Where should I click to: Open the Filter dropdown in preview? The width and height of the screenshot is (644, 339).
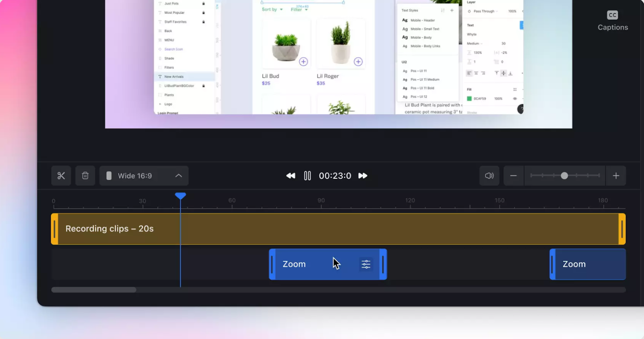299,9
